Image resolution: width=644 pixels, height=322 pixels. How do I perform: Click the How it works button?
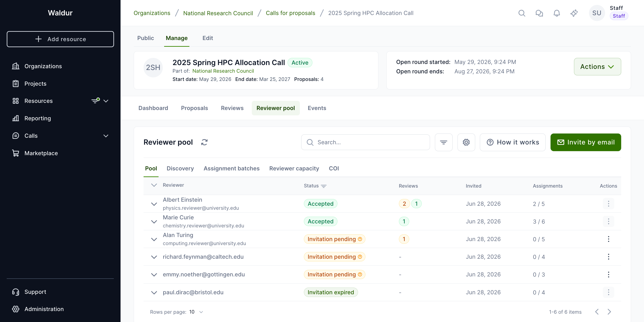click(x=513, y=142)
